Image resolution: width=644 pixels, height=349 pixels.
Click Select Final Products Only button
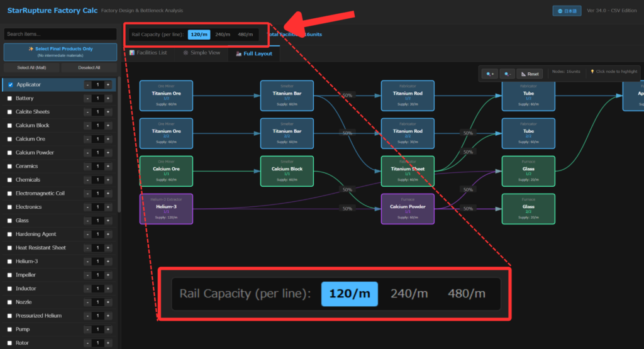[x=60, y=52]
